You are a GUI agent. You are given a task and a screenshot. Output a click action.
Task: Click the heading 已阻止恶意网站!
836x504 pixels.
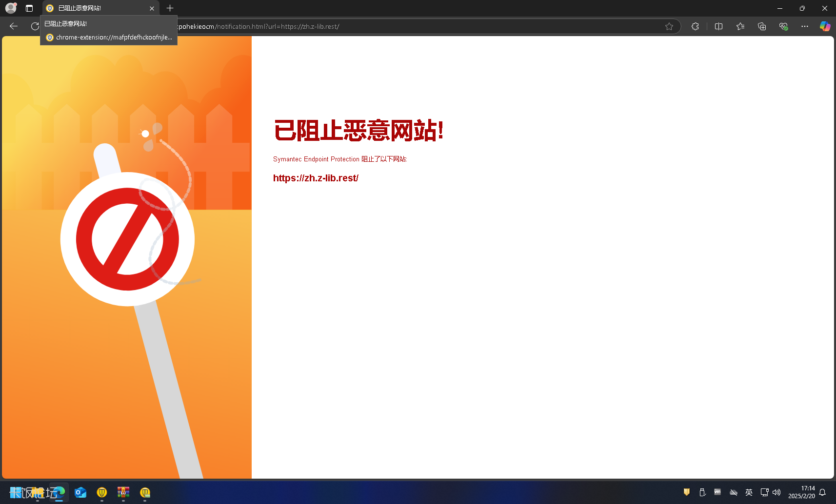click(x=358, y=131)
